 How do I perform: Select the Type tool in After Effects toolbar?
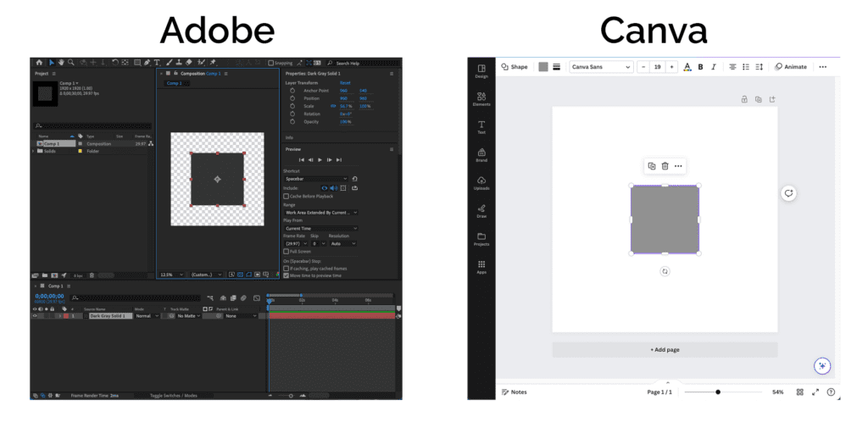pyautogui.click(x=158, y=63)
